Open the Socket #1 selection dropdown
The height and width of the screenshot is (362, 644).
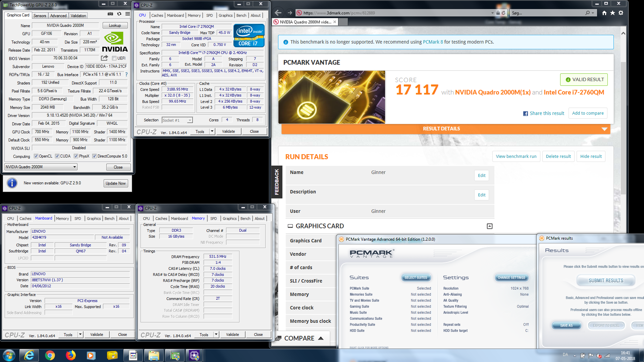[x=177, y=120]
